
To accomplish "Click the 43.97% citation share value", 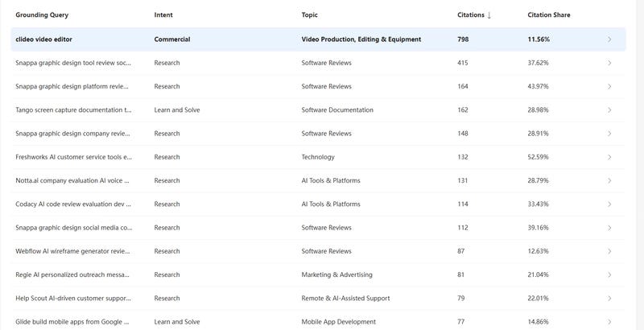I will click(x=538, y=86).
